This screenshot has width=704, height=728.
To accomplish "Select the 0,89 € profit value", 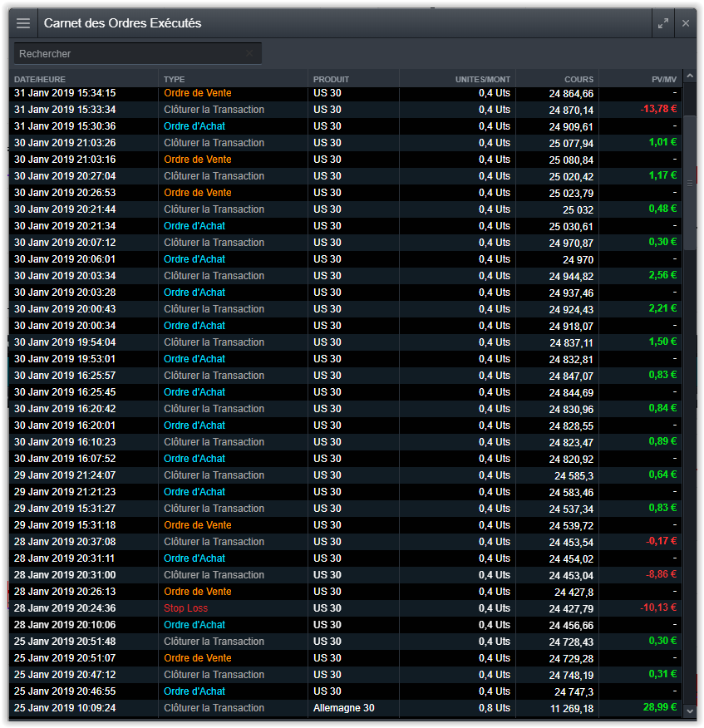I will [662, 441].
